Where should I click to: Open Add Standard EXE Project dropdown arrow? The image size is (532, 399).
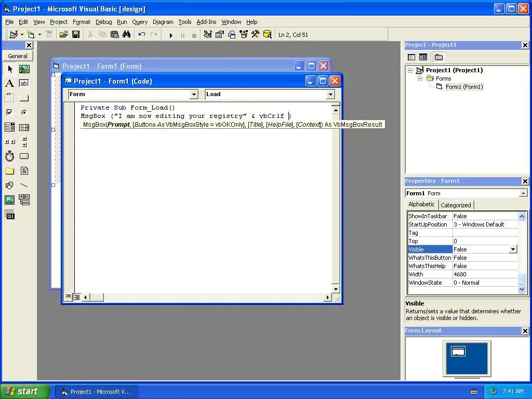pos(22,35)
